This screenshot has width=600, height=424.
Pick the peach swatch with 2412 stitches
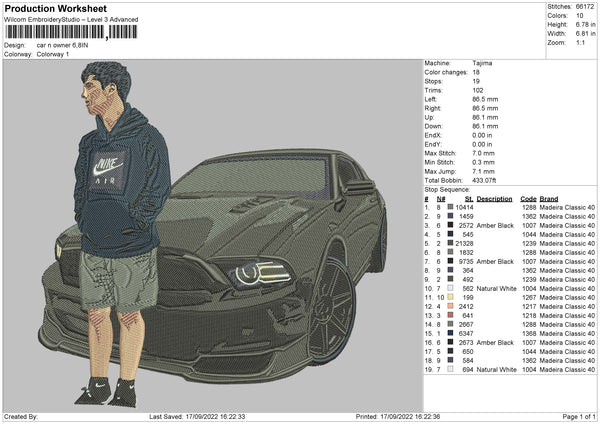pyautogui.click(x=450, y=306)
